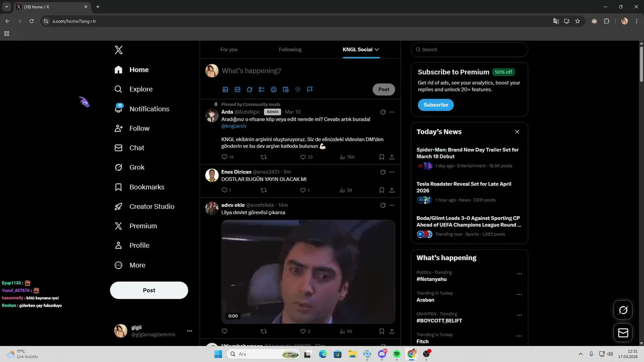This screenshot has height=362, width=644.
Task: Play the video in adını ekle's post
Action: pos(308,271)
